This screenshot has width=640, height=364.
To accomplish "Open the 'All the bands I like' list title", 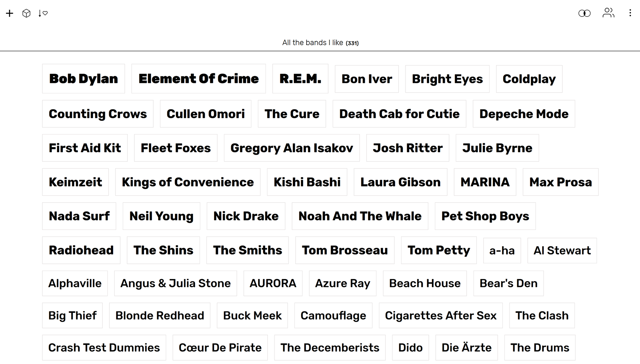I will pyautogui.click(x=320, y=42).
